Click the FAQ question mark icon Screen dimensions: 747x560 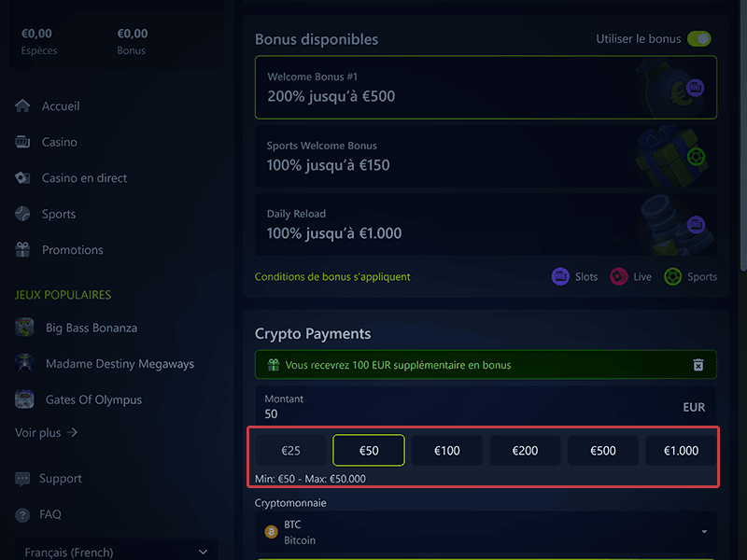pos(23,514)
